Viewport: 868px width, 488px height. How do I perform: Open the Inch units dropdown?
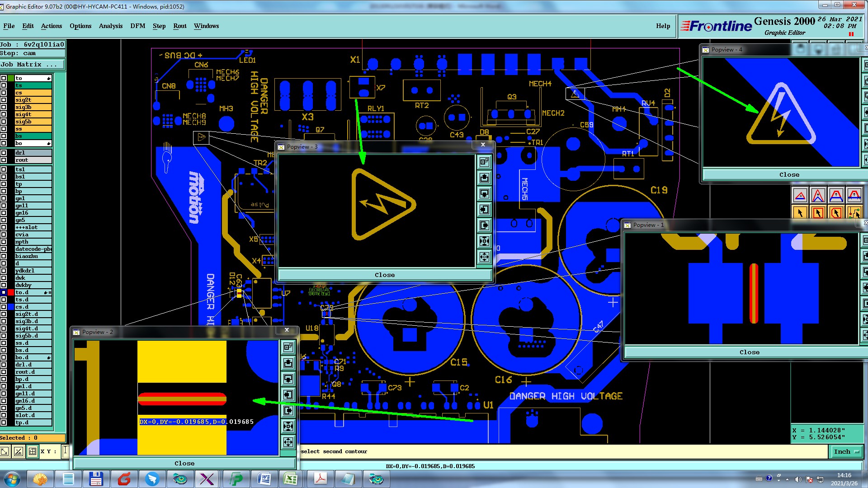coord(846,451)
